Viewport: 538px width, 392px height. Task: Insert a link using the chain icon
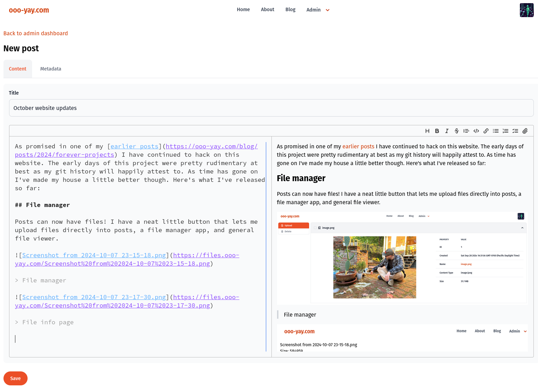tap(486, 131)
